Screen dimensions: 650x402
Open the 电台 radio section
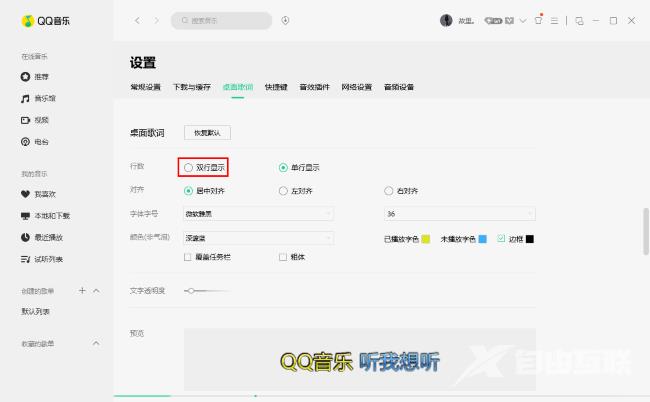point(35,142)
